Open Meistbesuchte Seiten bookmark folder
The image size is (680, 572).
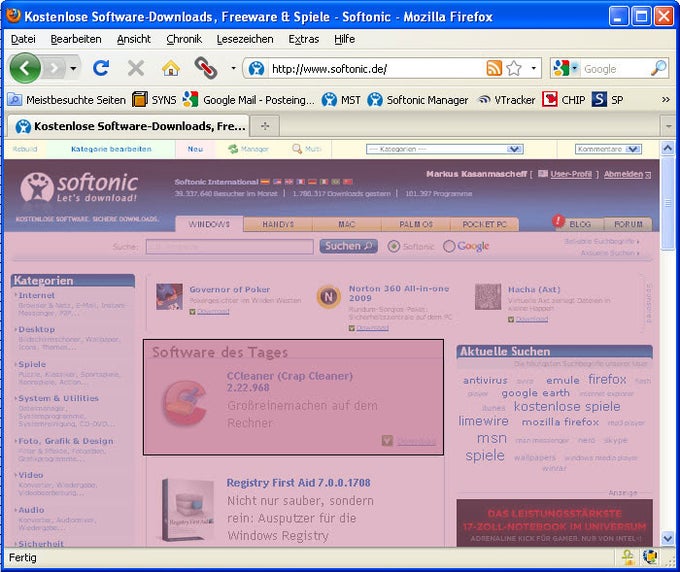tap(66, 100)
